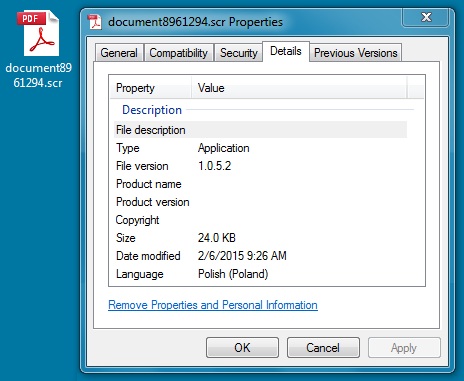This screenshot has width=464, height=381.
Task: Select the Size property row
Action: (x=260, y=238)
